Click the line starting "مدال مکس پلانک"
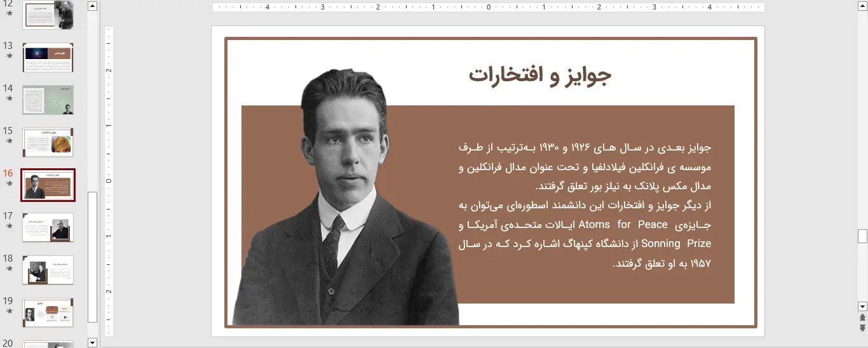868x348 pixels. point(623,187)
